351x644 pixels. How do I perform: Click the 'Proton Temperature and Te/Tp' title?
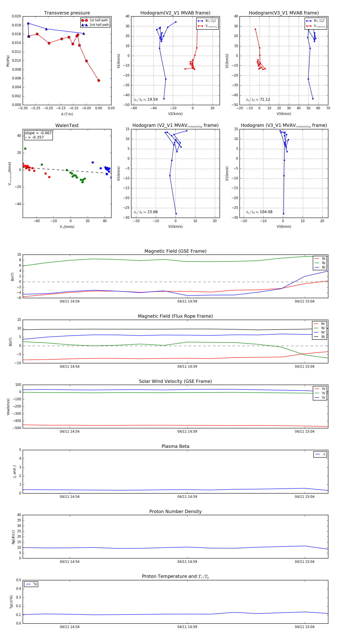pyautogui.click(x=175, y=576)
